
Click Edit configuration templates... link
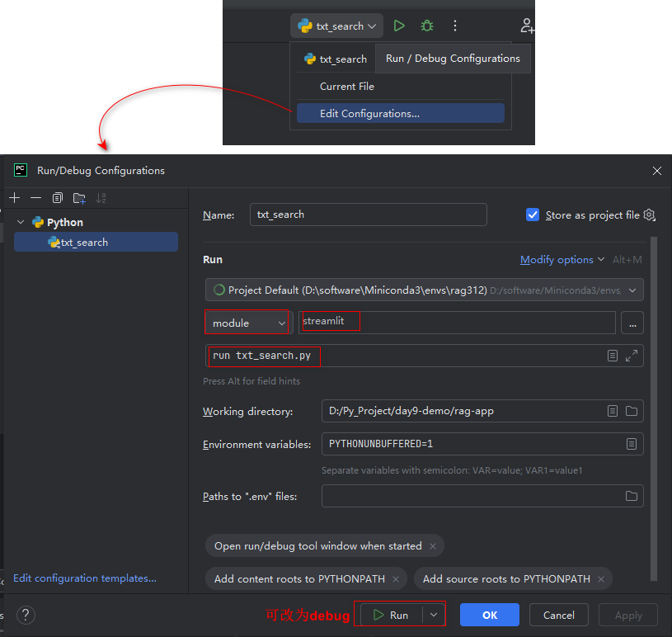point(85,578)
